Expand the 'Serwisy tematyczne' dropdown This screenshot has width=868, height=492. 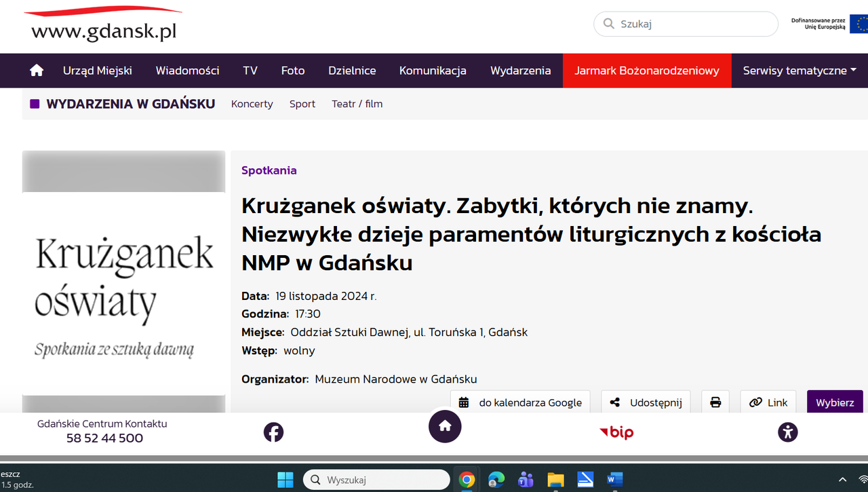(799, 70)
